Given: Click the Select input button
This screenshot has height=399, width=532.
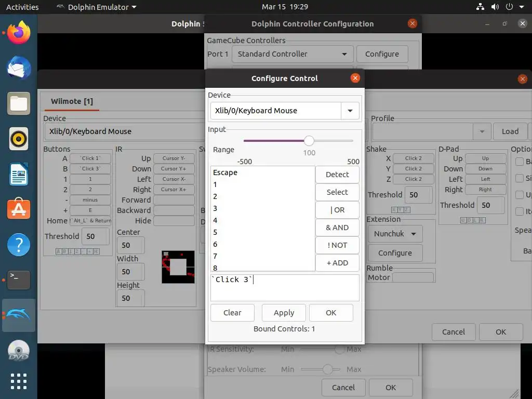Looking at the screenshot, I should pyautogui.click(x=337, y=192).
